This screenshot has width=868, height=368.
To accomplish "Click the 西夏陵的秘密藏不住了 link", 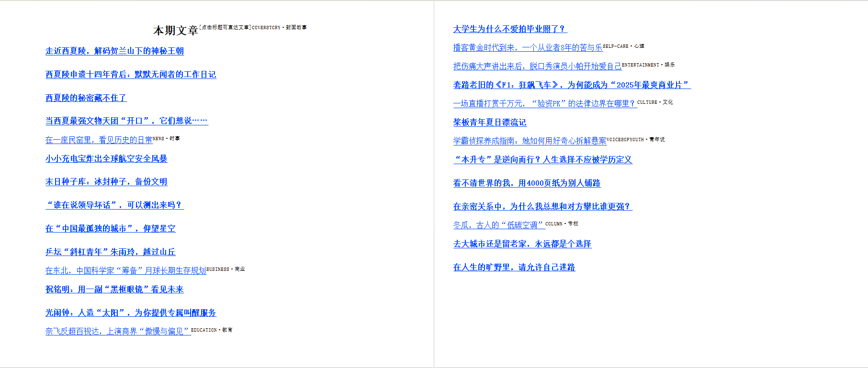I will coord(86,98).
